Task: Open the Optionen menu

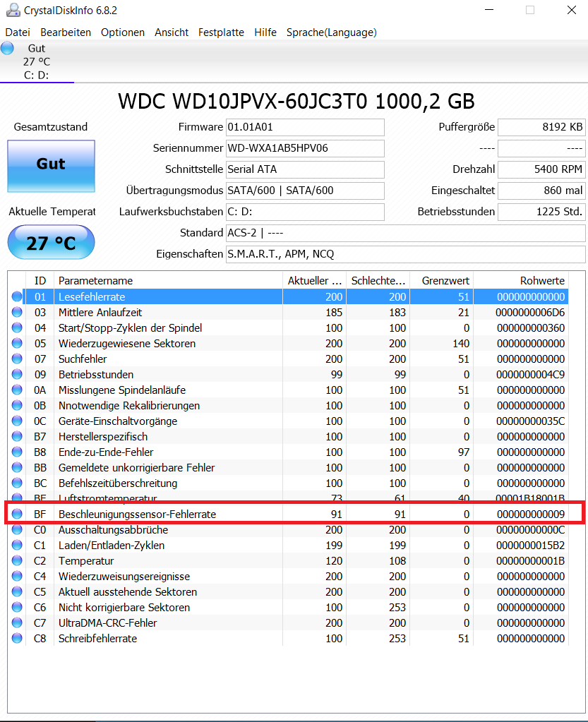Action: [123, 32]
